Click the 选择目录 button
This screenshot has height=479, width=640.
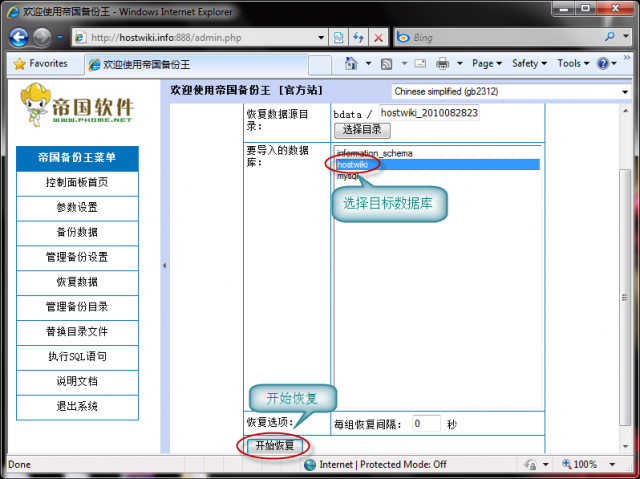[361, 131]
